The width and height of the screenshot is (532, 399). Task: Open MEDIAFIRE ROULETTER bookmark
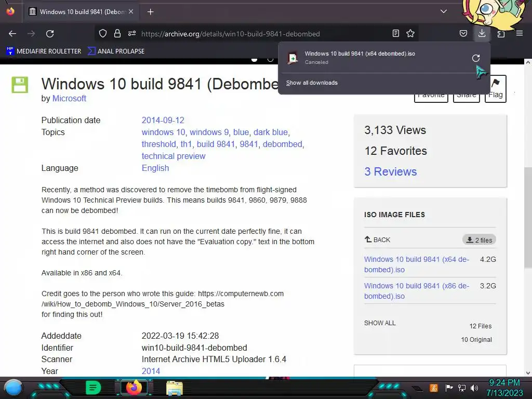[44, 51]
